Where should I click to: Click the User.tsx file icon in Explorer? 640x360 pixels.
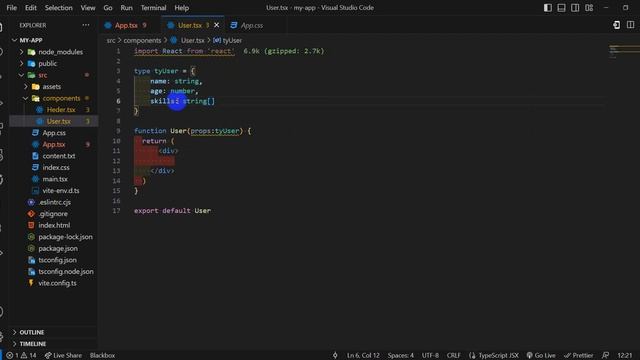coord(40,121)
